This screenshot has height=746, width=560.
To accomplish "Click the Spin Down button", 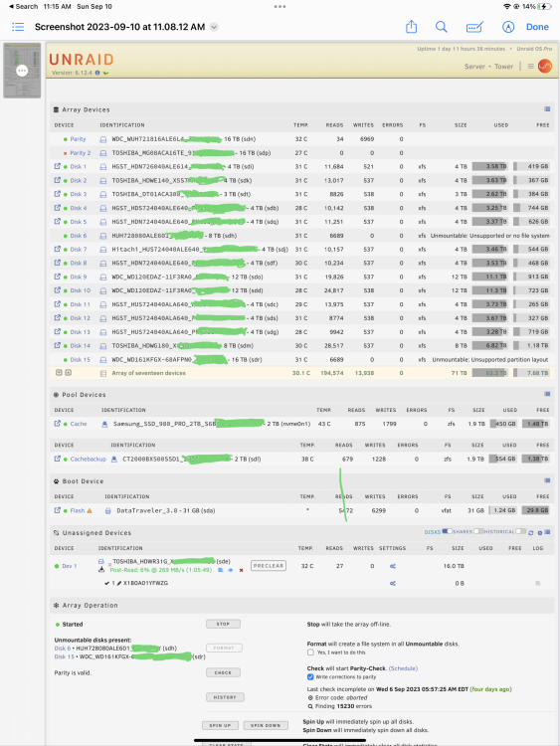I will click(x=266, y=725).
